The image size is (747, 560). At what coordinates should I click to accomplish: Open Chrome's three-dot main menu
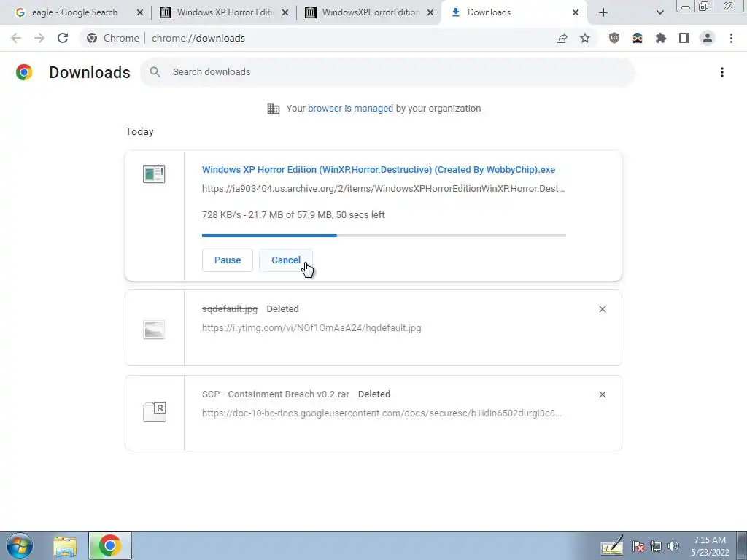(x=731, y=38)
